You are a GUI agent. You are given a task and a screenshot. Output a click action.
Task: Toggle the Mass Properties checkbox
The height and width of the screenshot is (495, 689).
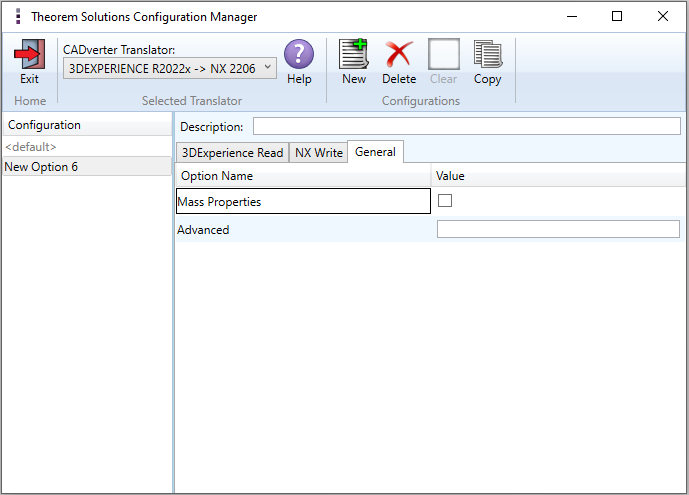coord(445,201)
